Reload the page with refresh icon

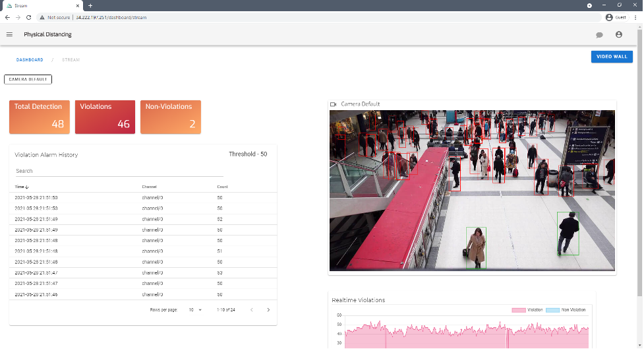click(29, 17)
